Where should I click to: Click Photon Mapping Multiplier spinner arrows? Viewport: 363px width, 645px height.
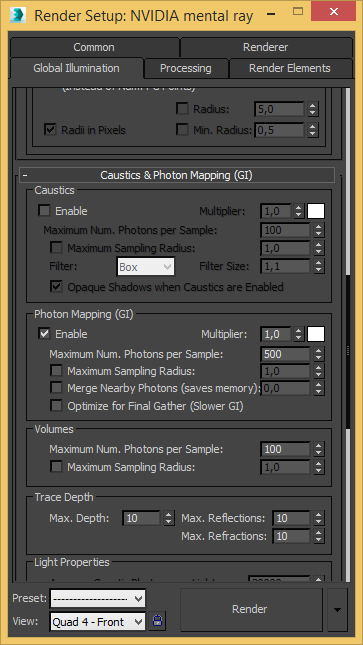click(x=298, y=334)
